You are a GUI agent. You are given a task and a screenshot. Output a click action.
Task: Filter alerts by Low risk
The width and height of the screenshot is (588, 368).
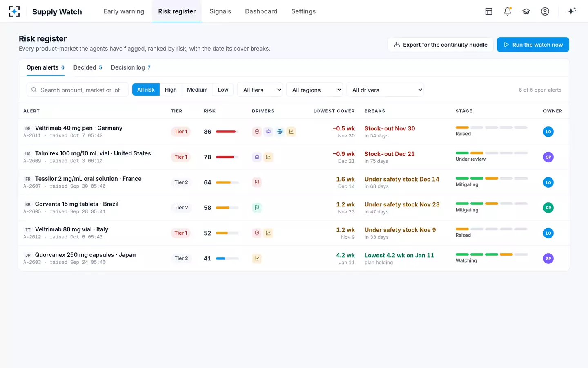223,90
